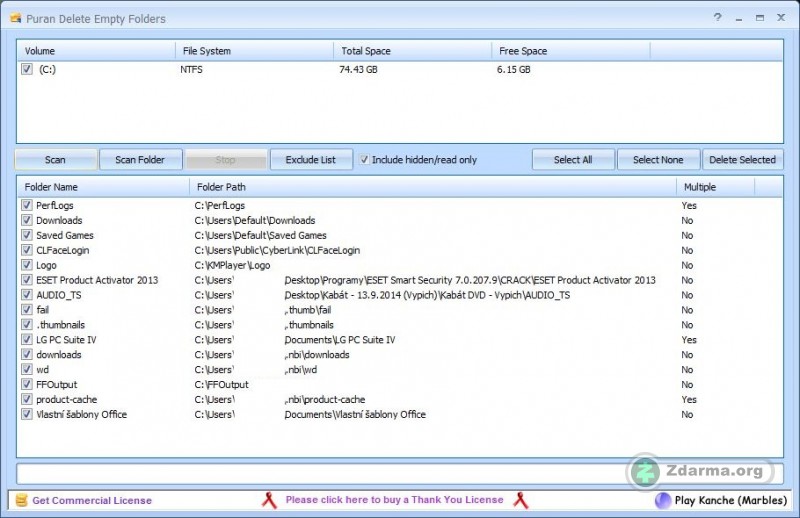This screenshot has height=518, width=800.
Task: Sort results by Multiple column header
Action: tap(715, 187)
